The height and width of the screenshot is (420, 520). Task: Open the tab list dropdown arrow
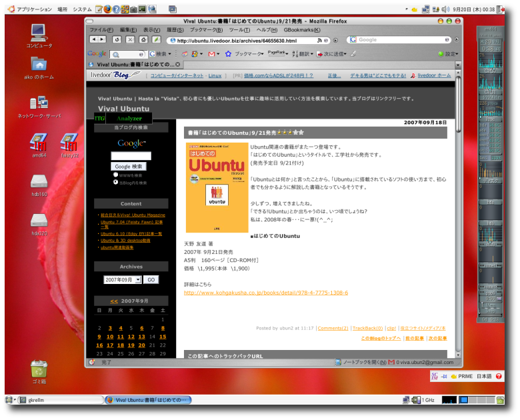tap(457, 65)
